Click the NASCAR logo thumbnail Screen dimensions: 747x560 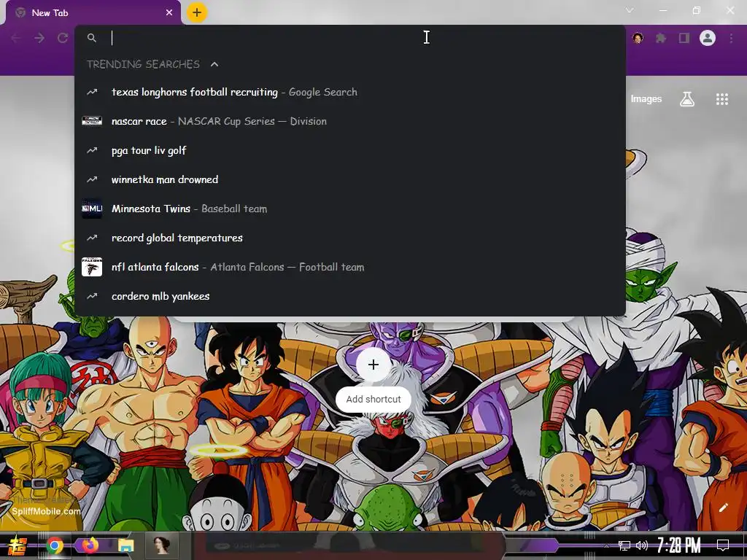[x=92, y=121]
